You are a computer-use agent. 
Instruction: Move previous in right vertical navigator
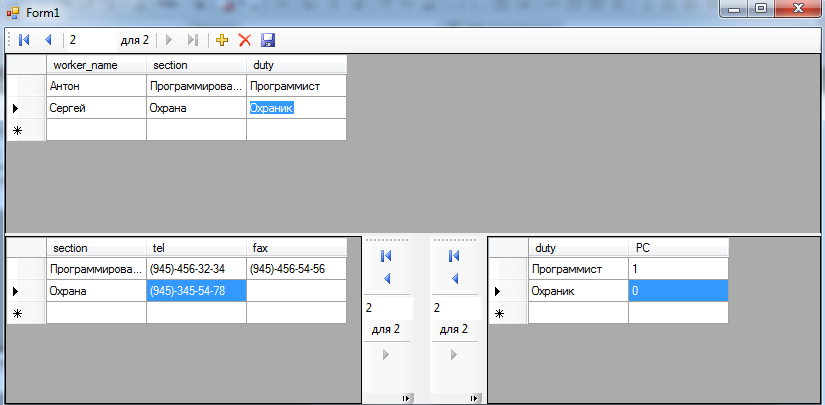(x=455, y=279)
